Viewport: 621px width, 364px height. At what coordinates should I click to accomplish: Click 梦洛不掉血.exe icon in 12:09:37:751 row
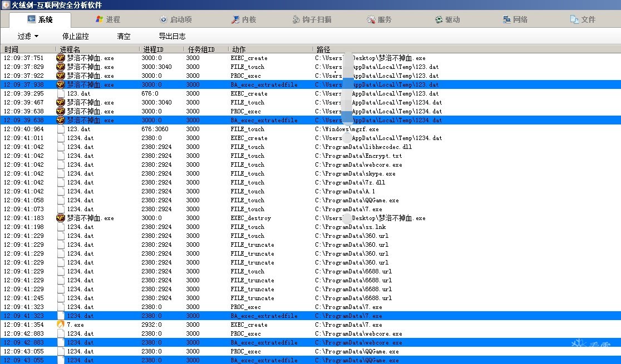tap(61, 58)
